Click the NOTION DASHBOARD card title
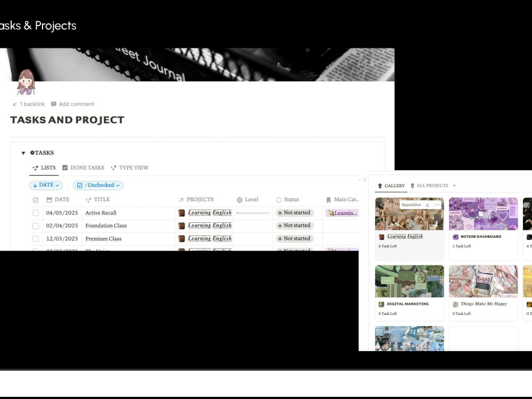 point(481,237)
